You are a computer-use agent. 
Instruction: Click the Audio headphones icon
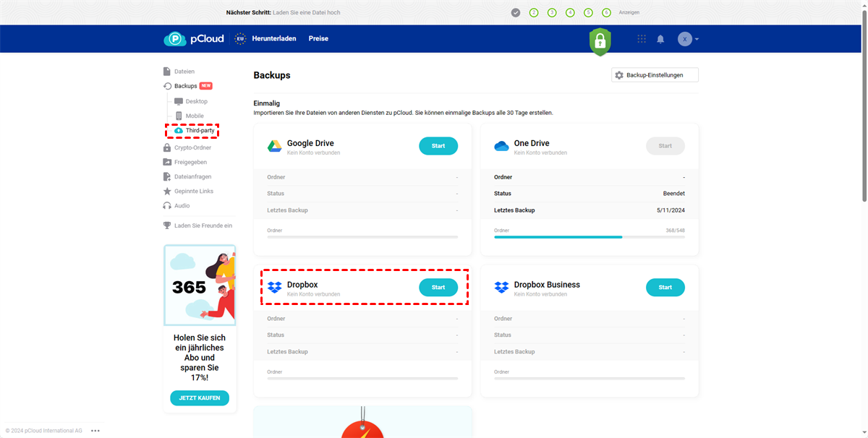pyautogui.click(x=167, y=205)
